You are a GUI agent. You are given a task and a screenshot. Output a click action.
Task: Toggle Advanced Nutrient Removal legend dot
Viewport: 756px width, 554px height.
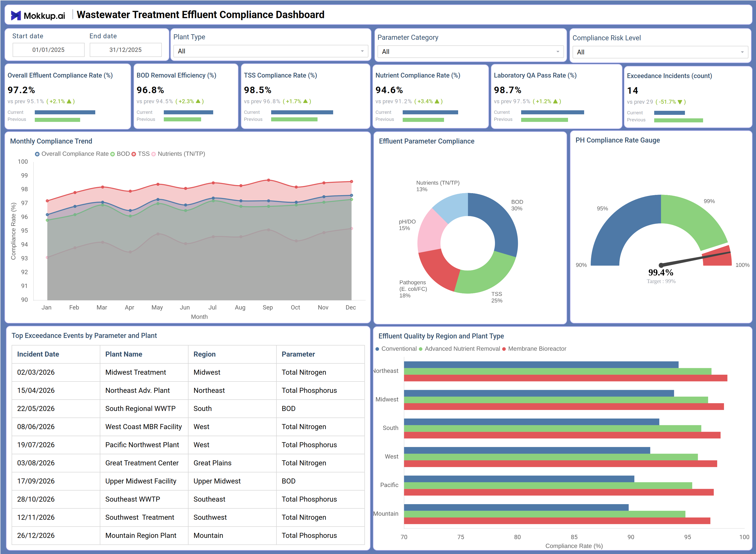(x=420, y=349)
